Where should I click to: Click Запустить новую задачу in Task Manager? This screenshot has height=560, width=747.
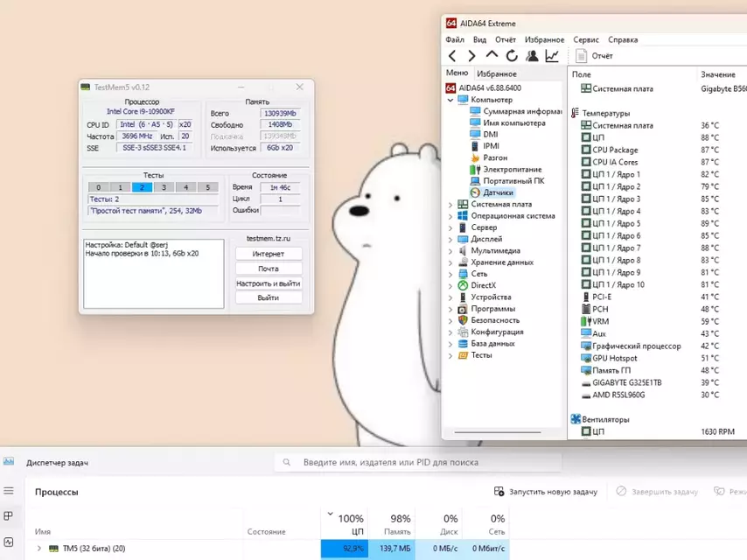pos(546,492)
